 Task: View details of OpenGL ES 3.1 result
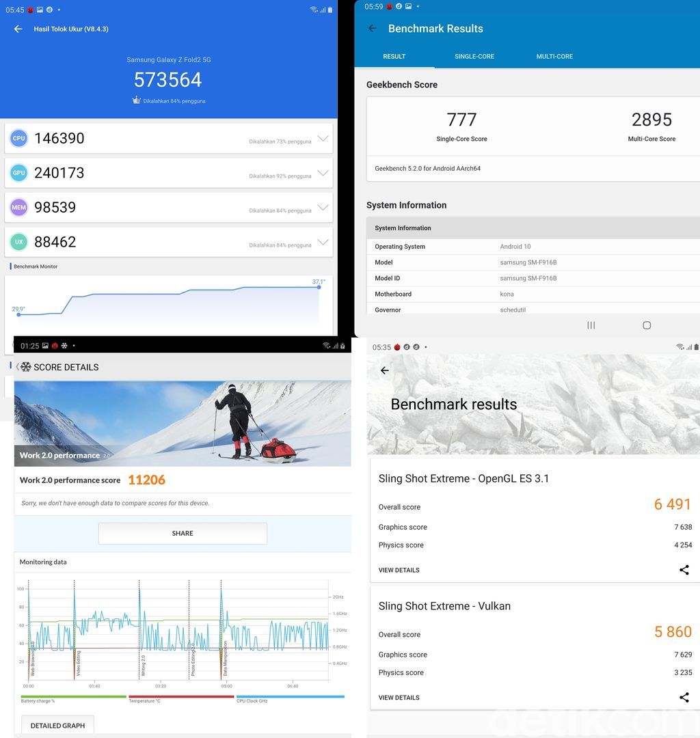399,570
